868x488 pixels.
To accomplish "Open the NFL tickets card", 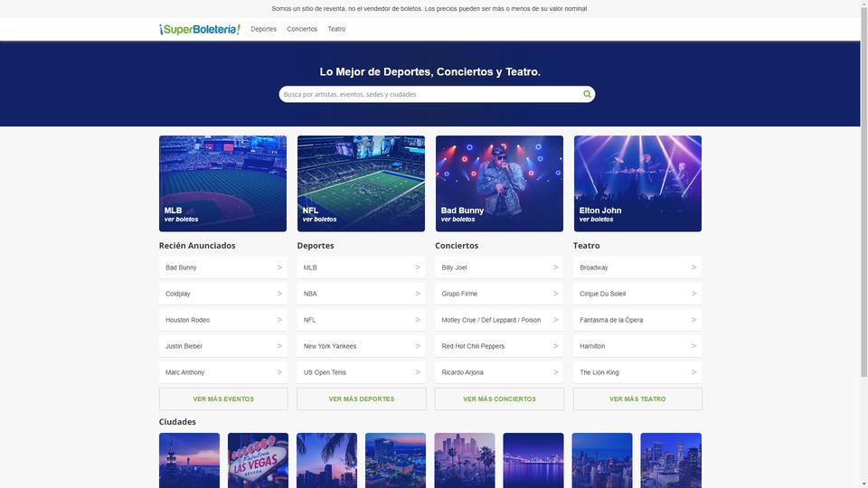I will 361,183.
